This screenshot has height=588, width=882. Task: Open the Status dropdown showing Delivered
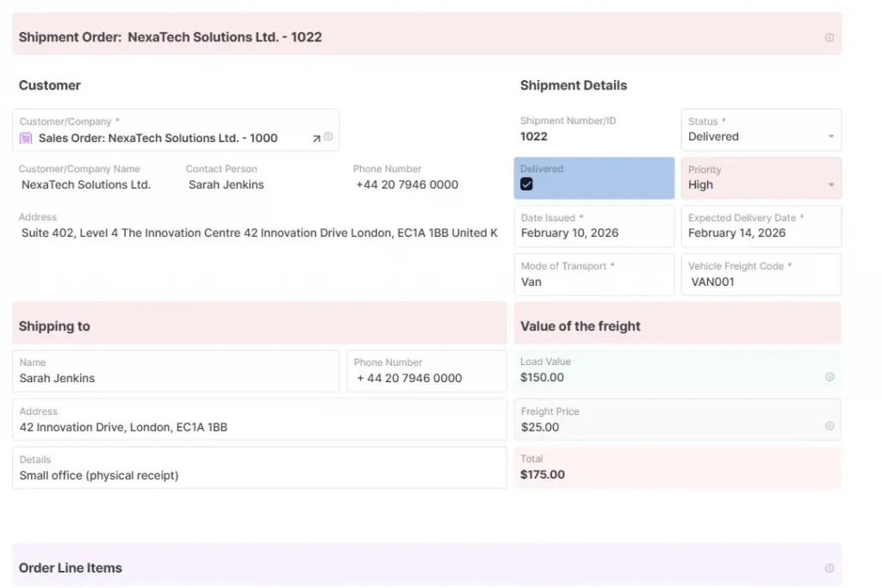(x=761, y=136)
